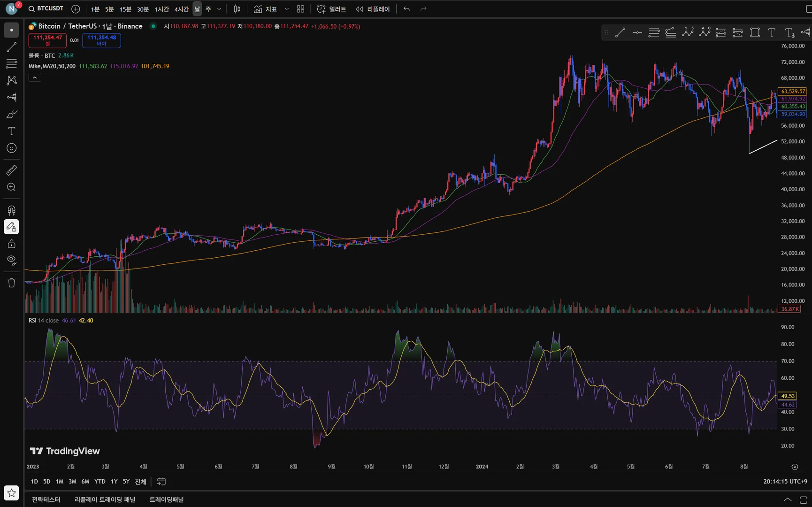812x507 pixels.
Task: Expand the timeframe dropdown arrow next to 주
Action: pos(219,9)
